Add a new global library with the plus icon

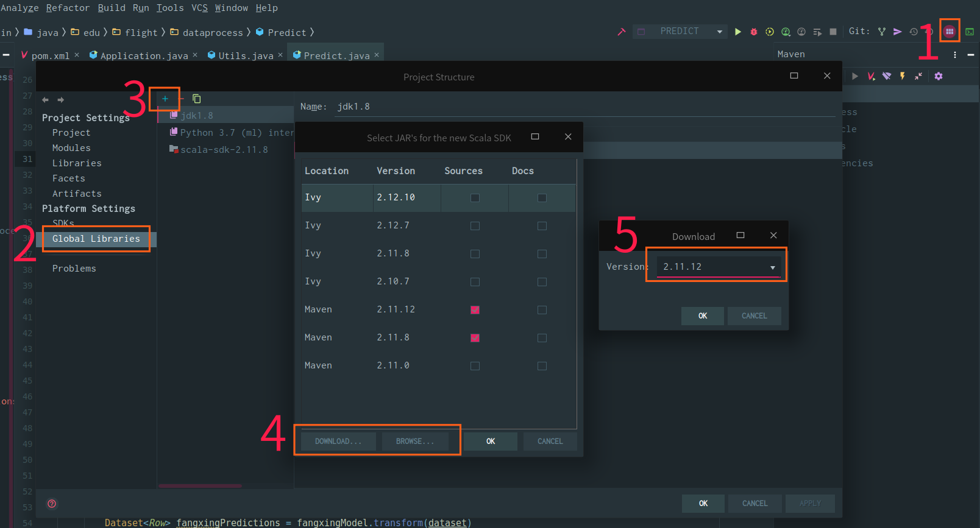165,99
